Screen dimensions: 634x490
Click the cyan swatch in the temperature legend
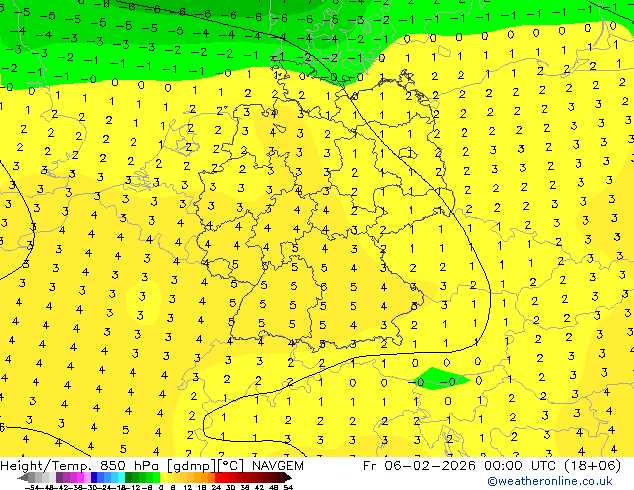(x=121, y=477)
